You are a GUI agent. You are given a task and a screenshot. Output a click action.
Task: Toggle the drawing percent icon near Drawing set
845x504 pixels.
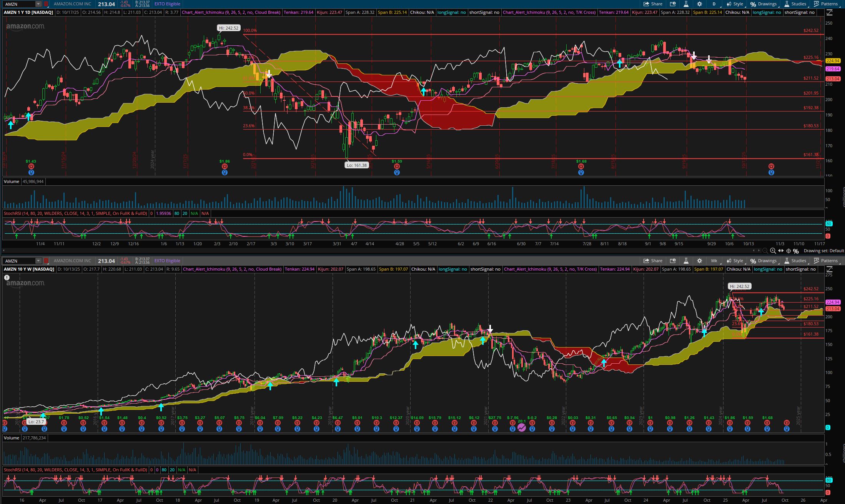tap(796, 251)
